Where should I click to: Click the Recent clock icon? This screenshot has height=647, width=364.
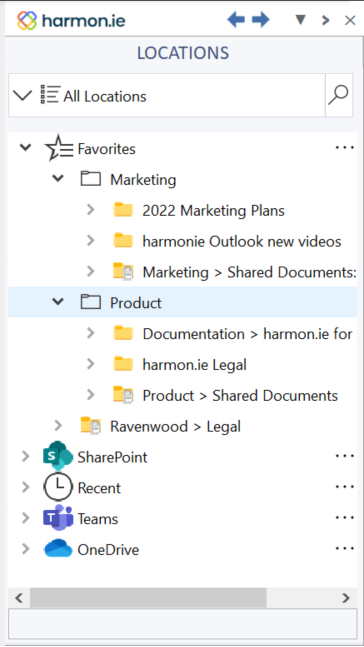click(58, 487)
